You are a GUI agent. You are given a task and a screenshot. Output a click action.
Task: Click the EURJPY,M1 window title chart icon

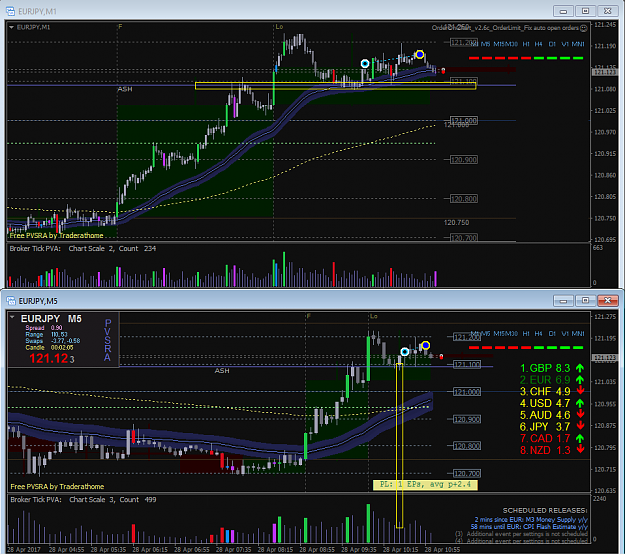(x=10, y=11)
